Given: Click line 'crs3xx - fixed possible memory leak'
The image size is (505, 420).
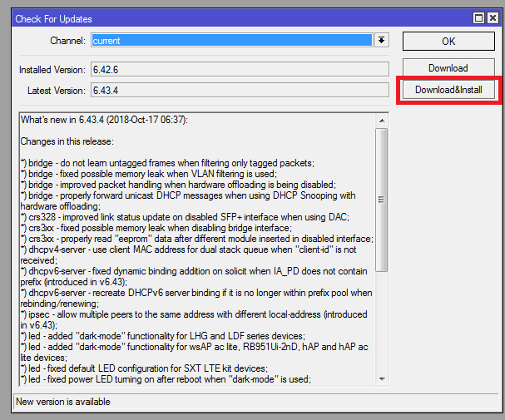Looking at the screenshot, I should (x=156, y=228).
